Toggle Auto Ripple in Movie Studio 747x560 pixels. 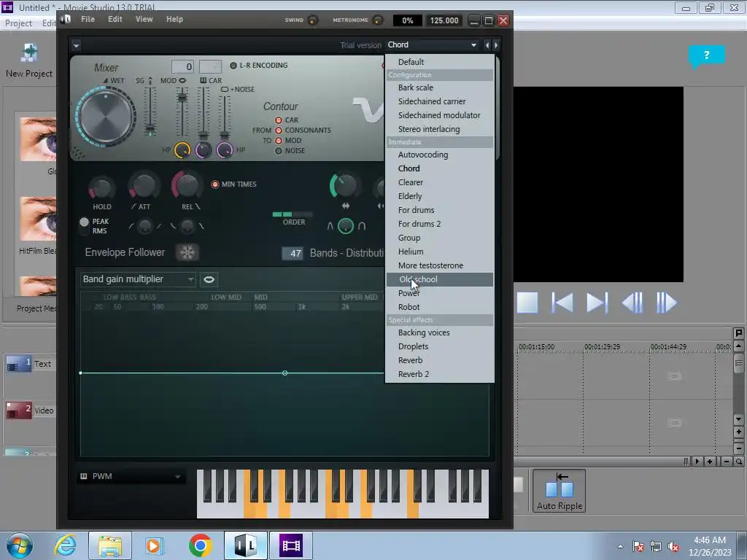click(560, 491)
